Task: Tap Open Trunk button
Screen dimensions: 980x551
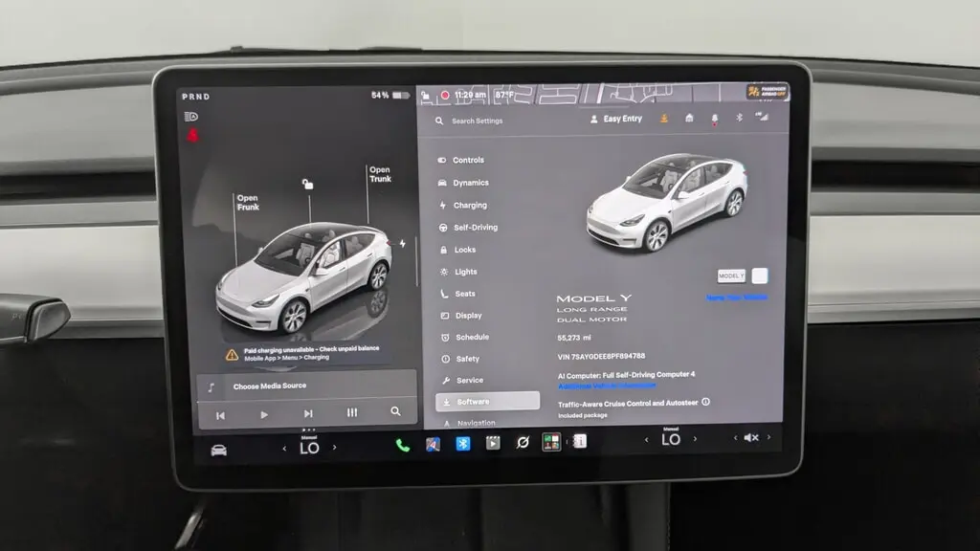Action: [380, 174]
